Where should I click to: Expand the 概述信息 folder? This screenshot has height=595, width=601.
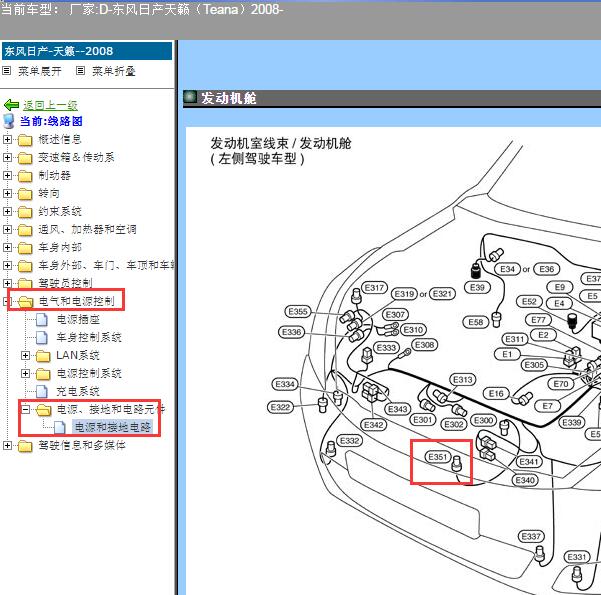coord(7,139)
